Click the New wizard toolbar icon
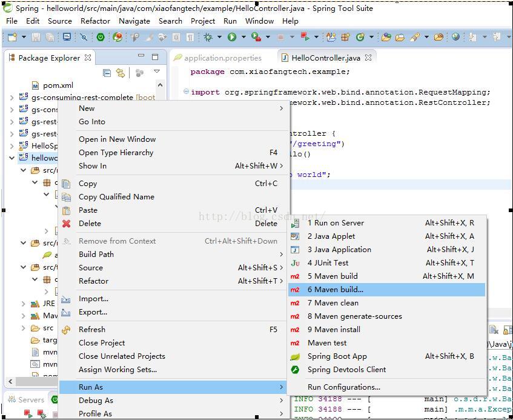 click(13, 37)
